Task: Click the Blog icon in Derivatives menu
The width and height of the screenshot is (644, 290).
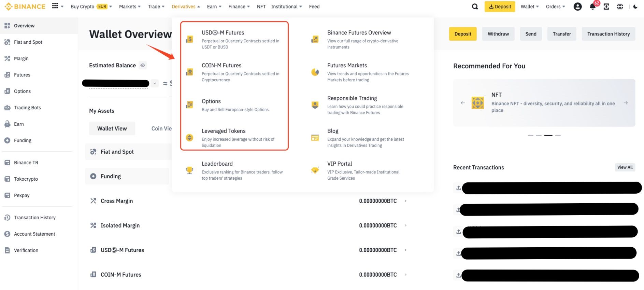Action: point(315,138)
